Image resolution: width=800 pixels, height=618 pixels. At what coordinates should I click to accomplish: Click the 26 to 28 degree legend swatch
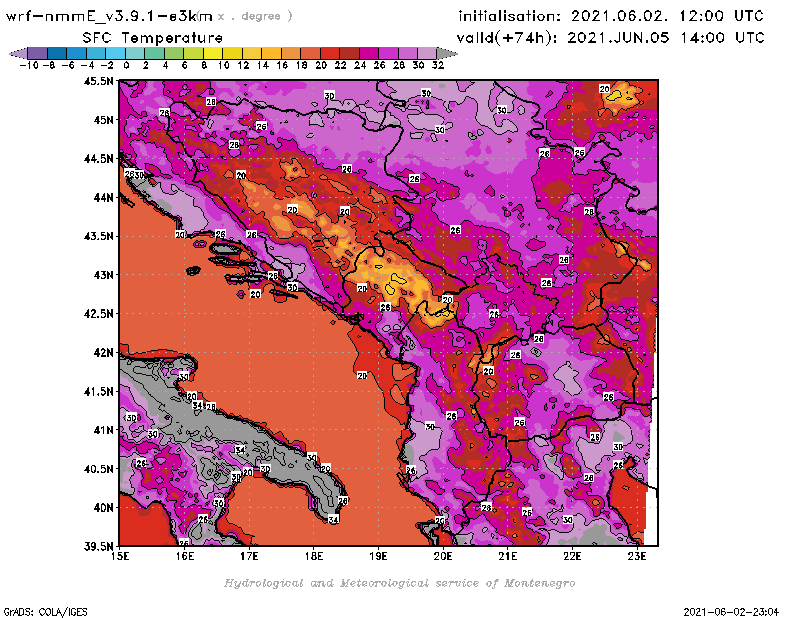(x=388, y=53)
